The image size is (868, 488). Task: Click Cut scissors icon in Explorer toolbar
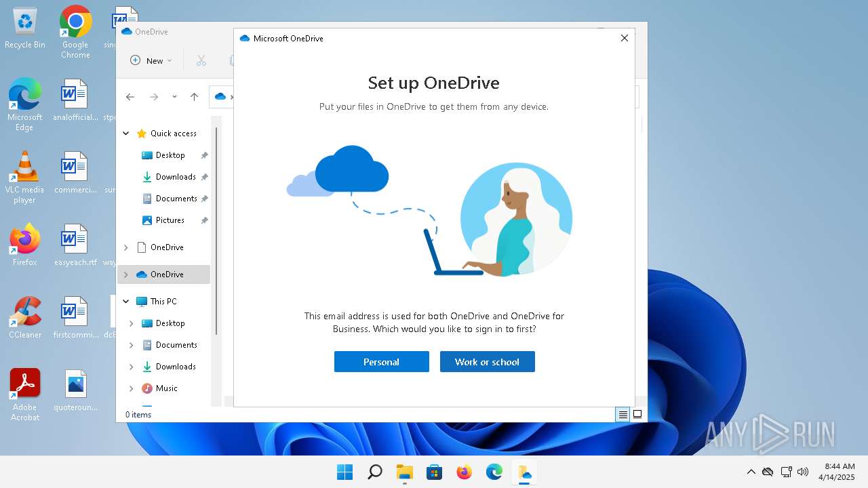pyautogui.click(x=201, y=60)
